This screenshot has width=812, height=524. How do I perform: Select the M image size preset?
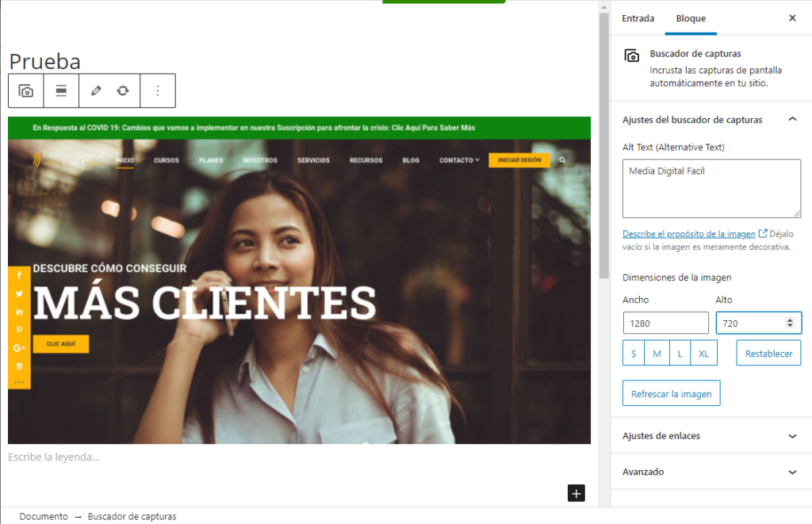click(x=657, y=353)
